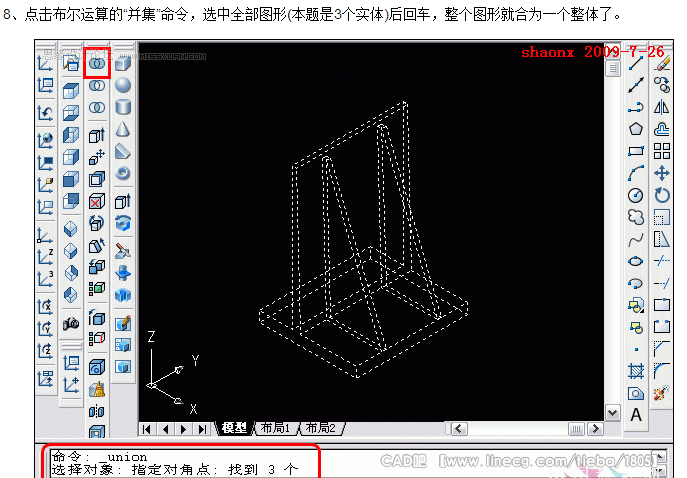
Task: Select the Copy Object tool
Action: 662,85
